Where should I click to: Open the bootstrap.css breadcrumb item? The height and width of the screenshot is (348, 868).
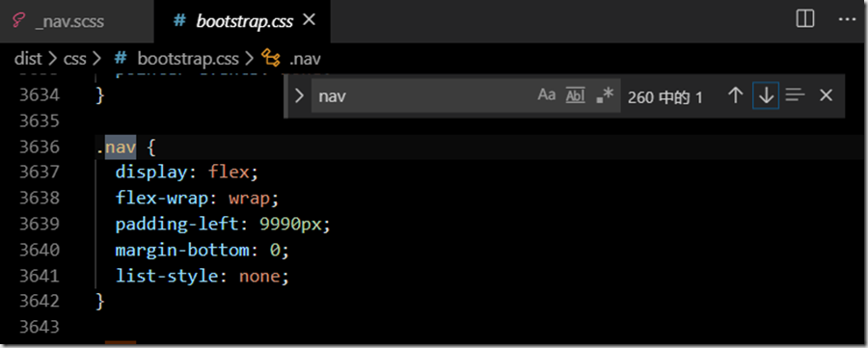188,58
